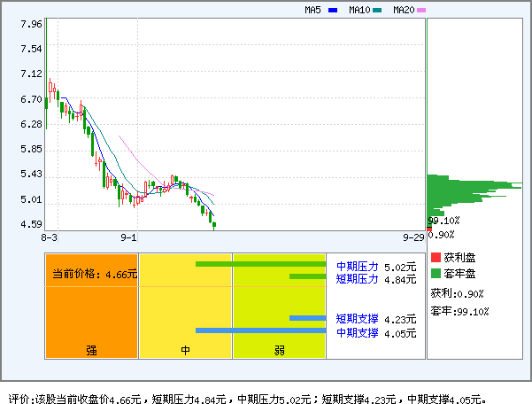Click the 4.05元 support value

400,333
